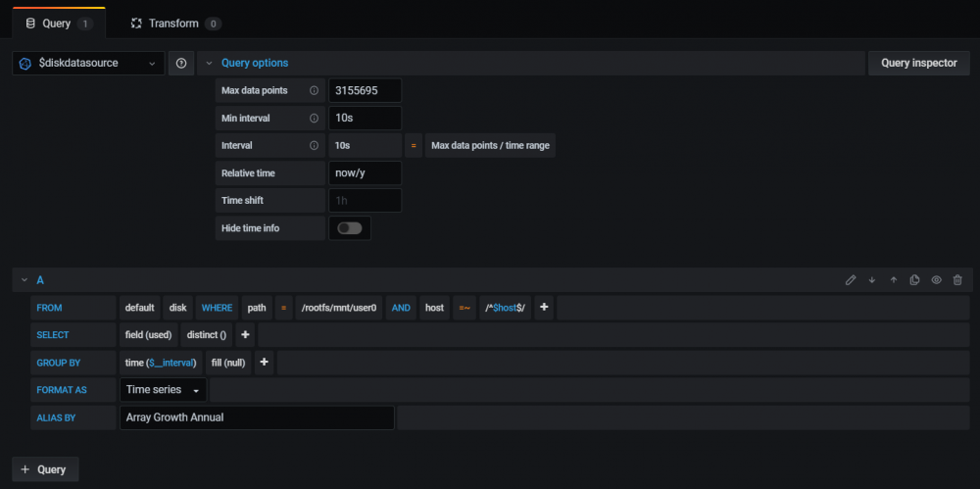Focus the Min interval field
Screen dimensions: 980x489
pyautogui.click(x=365, y=119)
